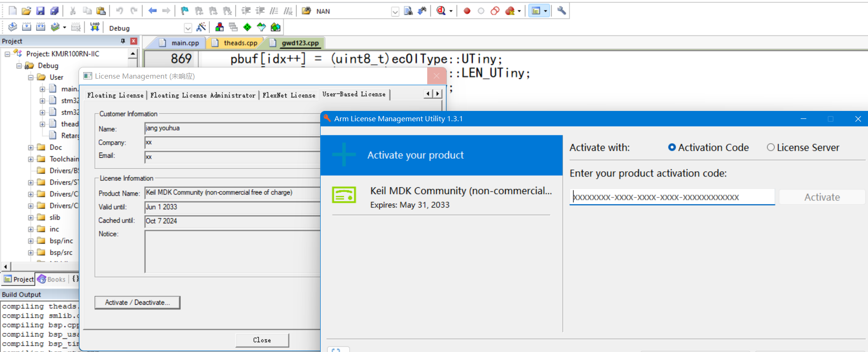Viewport: 868px width, 352px height.
Task: Click the Pack Installer icon
Action: point(276,28)
